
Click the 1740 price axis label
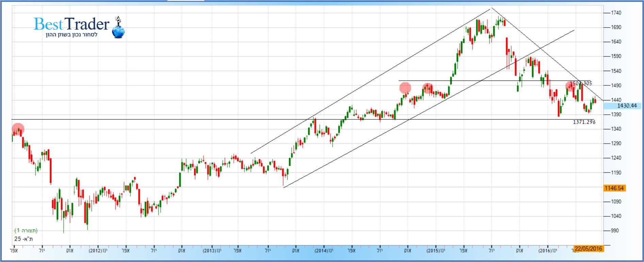pos(616,13)
